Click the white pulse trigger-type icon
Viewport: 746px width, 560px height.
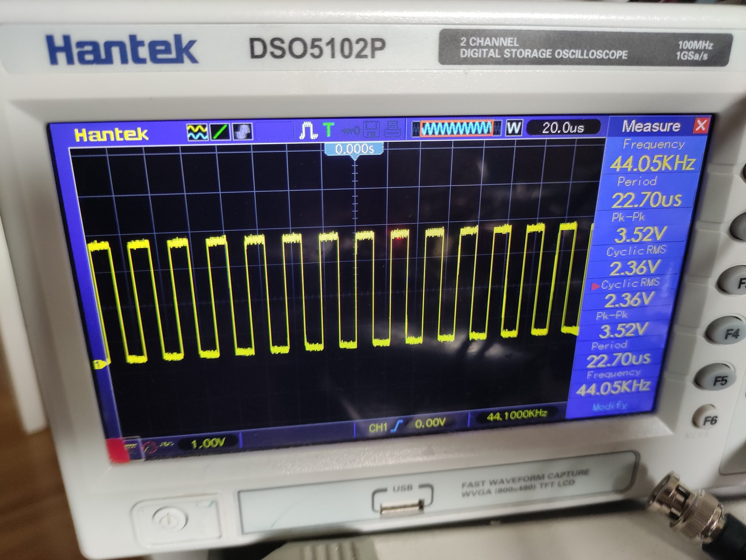pyautogui.click(x=308, y=131)
